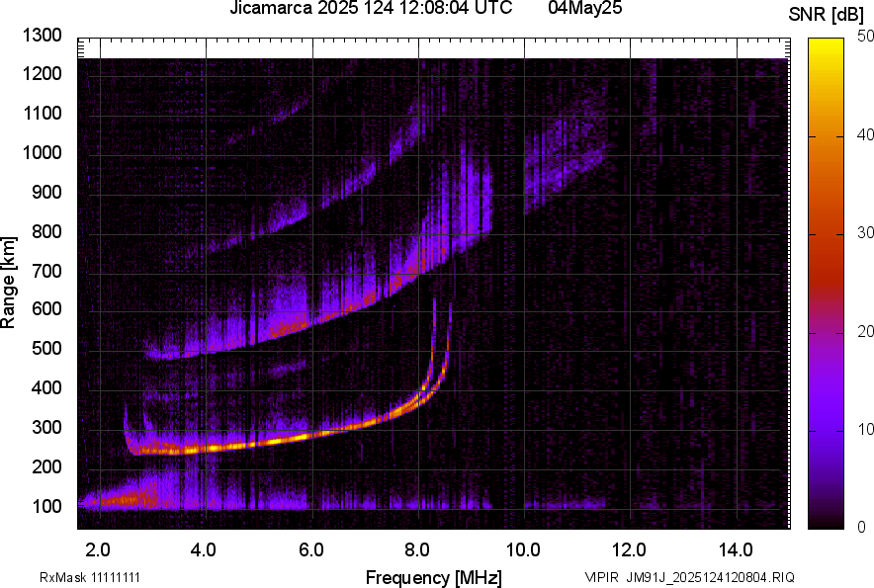This screenshot has width=874, height=588.
Task: Click the 'Frequency [MHz]' axis label
Action: [x=434, y=578]
